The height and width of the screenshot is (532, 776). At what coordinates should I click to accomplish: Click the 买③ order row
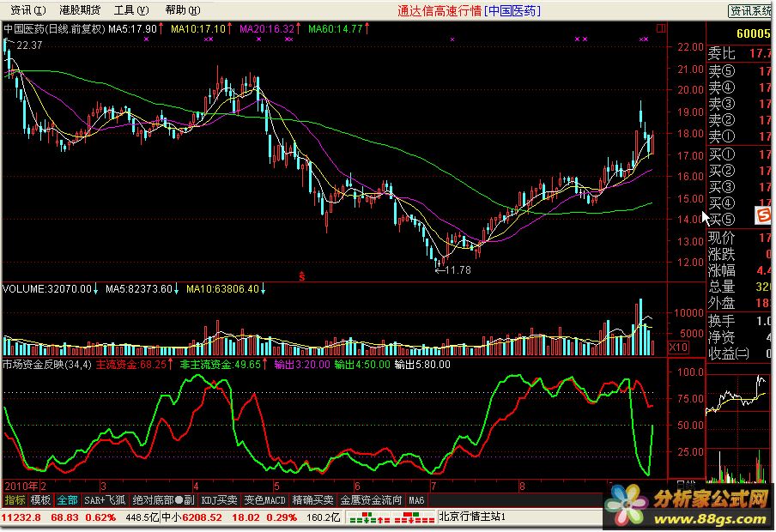tap(739, 187)
